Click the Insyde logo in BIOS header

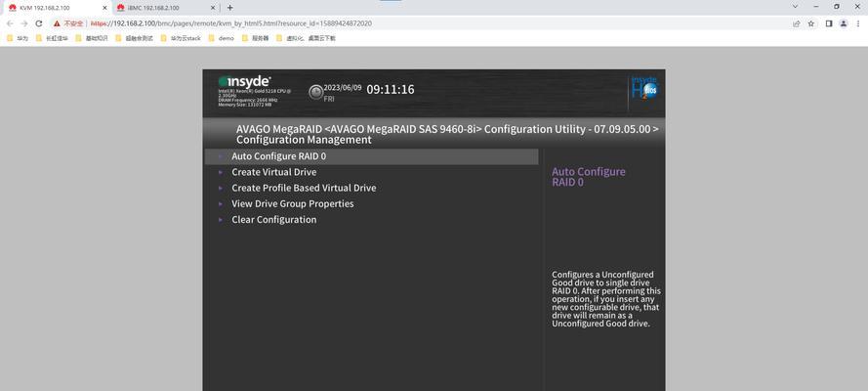tap(244, 81)
